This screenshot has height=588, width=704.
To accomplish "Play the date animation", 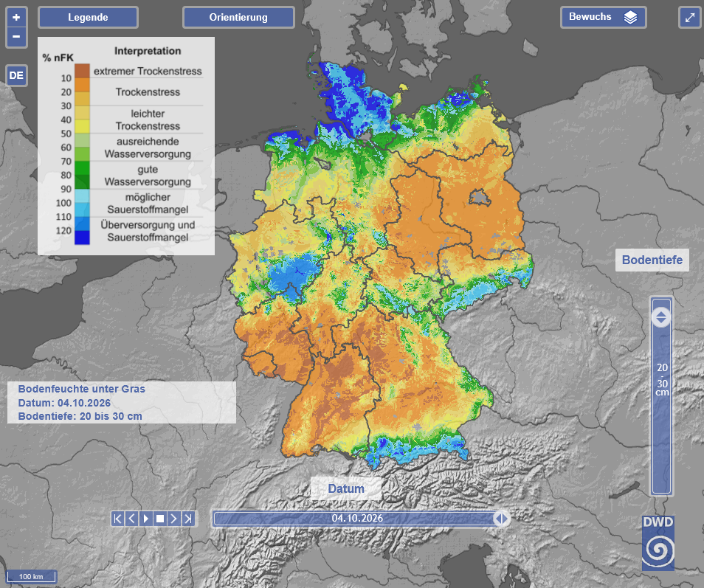I will pyautogui.click(x=146, y=519).
